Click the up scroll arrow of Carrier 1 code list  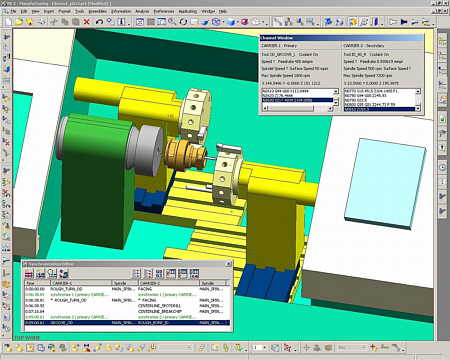pos(336,91)
